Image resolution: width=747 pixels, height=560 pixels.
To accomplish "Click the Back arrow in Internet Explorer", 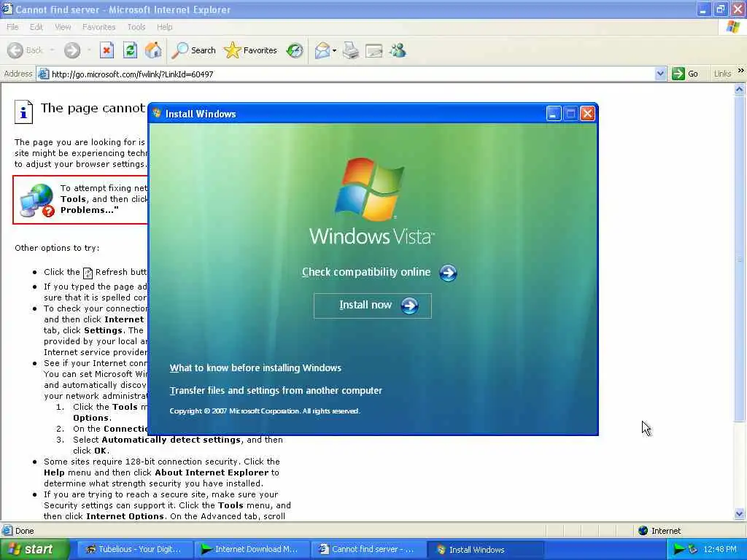I will pyautogui.click(x=15, y=50).
